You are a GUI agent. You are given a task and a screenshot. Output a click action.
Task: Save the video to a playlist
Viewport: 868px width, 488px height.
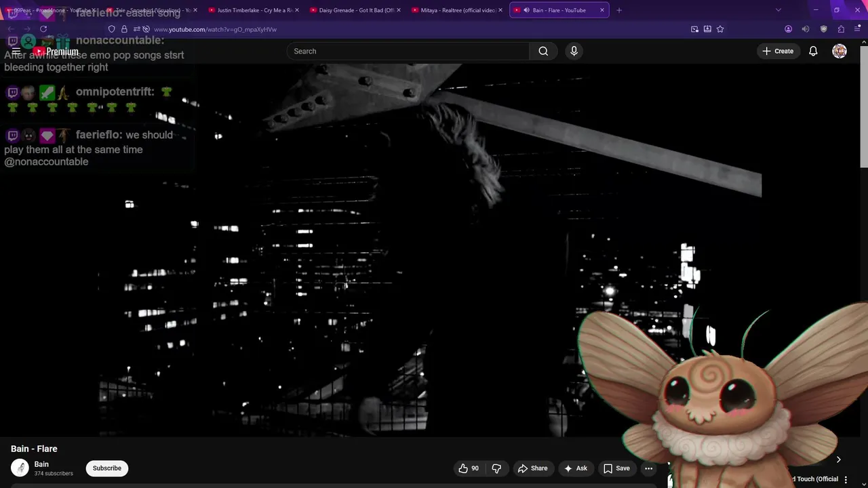click(x=616, y=468)
